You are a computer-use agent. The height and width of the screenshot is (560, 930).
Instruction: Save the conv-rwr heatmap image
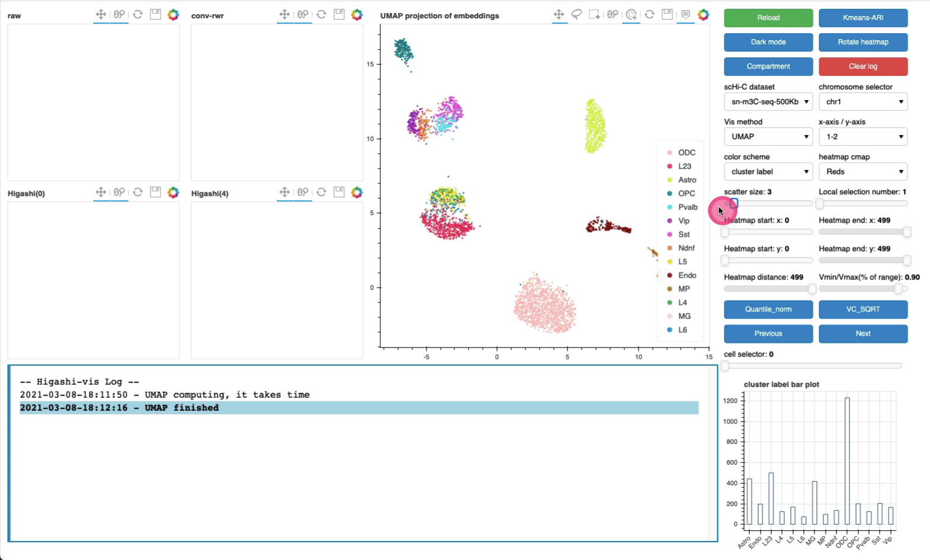pyautogui.click(x=339, y=14)
